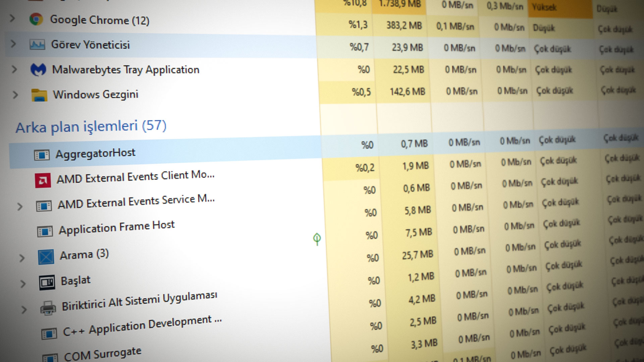644x362 pixels.
Task: Click the Malwarebytes Tray Application icon
Action: [x=38, y=70]
